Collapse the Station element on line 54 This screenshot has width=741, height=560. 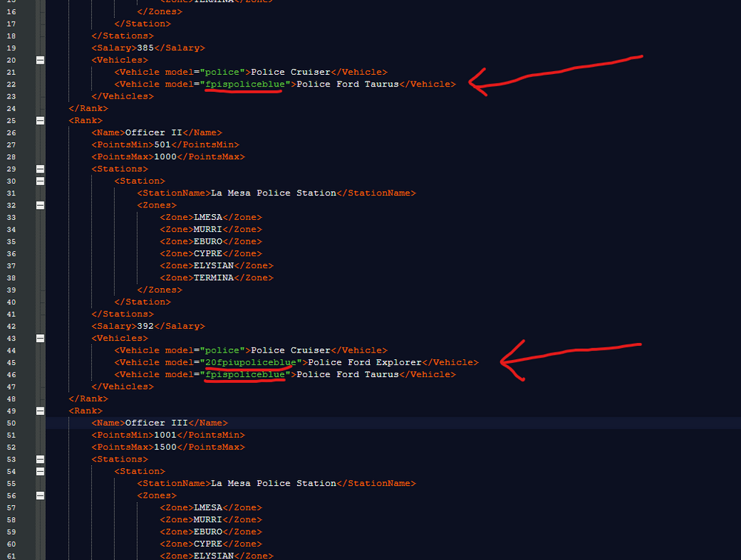40,470
